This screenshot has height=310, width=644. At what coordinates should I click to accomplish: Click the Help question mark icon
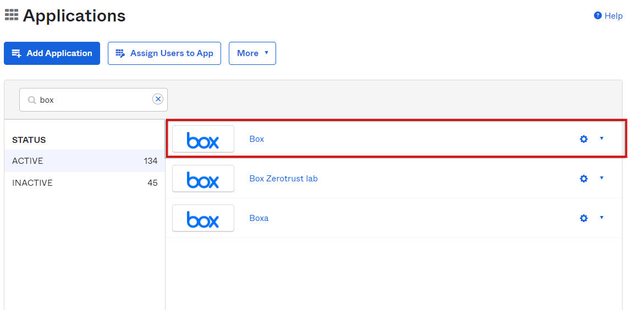(598, 15)
